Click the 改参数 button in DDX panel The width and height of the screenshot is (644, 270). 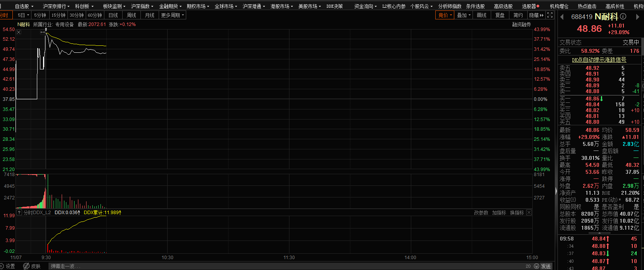[481, 213]
